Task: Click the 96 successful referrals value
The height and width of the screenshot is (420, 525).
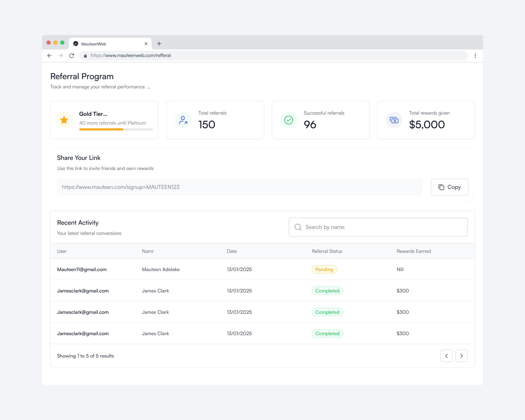Action: tap(310, 125)
